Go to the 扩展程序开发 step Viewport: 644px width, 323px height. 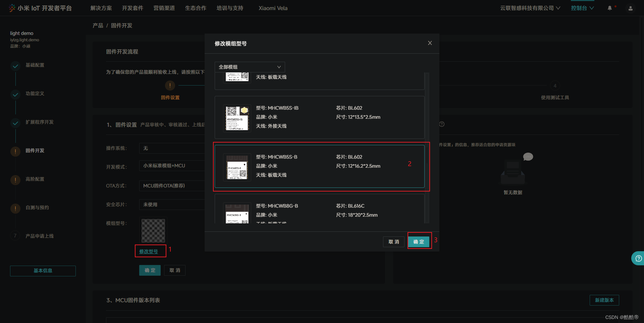pyautogui.click(x=40, y=122)
